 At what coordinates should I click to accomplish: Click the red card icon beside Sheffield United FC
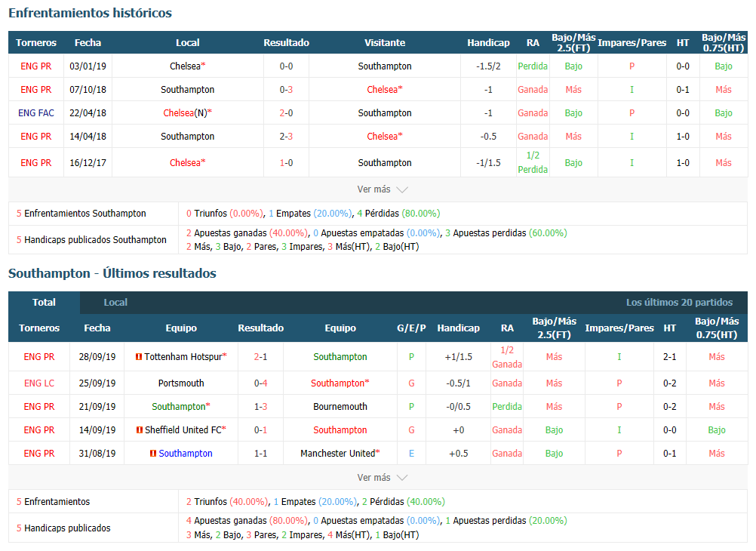click(140, 430)
